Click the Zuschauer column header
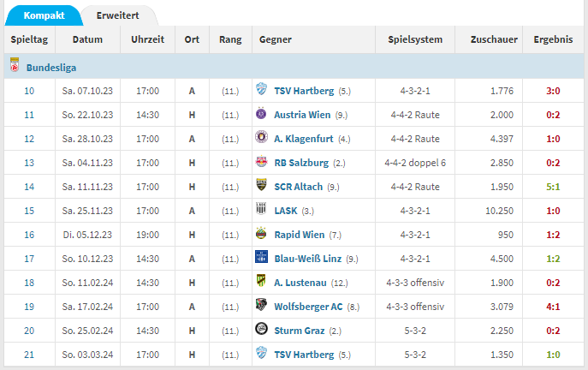Screen dimensions: 588x370 491,39
